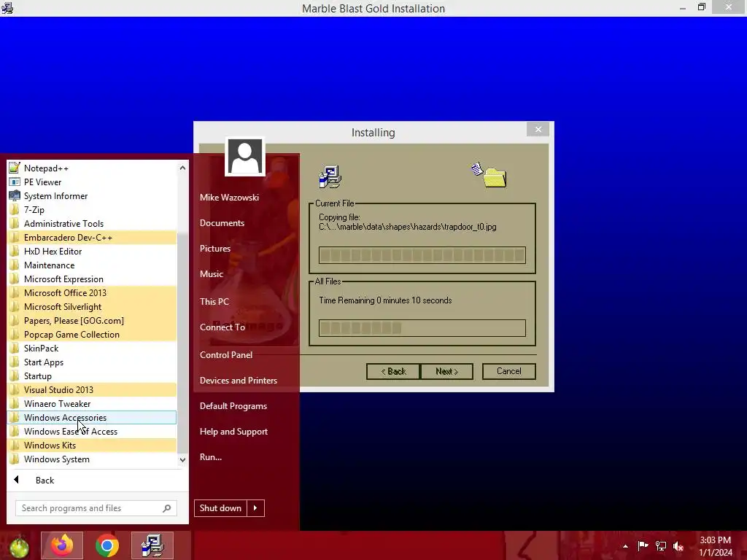
Task: Click the user account picture
Action: [245, 156]
